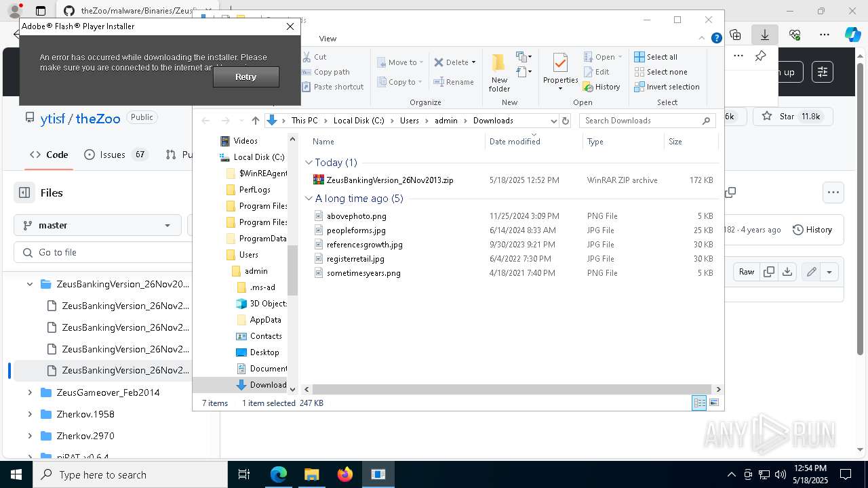Open Properties from the ribbon
The height and width of the screenshot is (488, 868).
tap(560, 72)
